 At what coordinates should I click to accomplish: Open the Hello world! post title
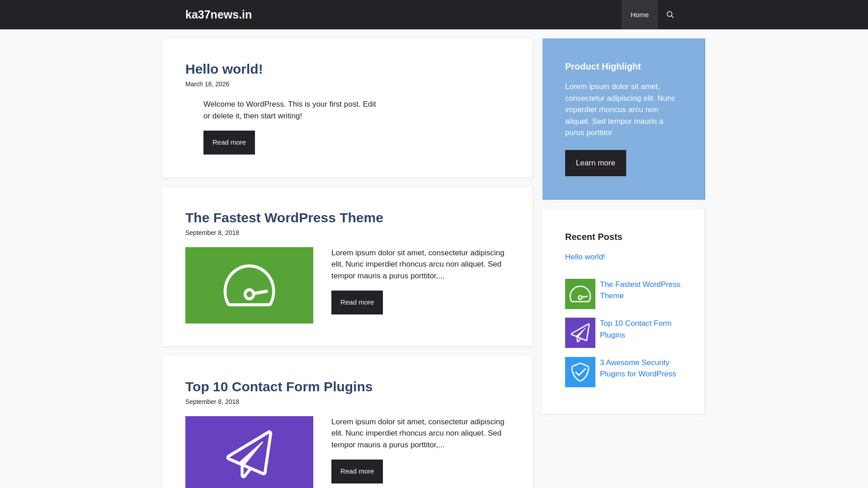(224, 69)
